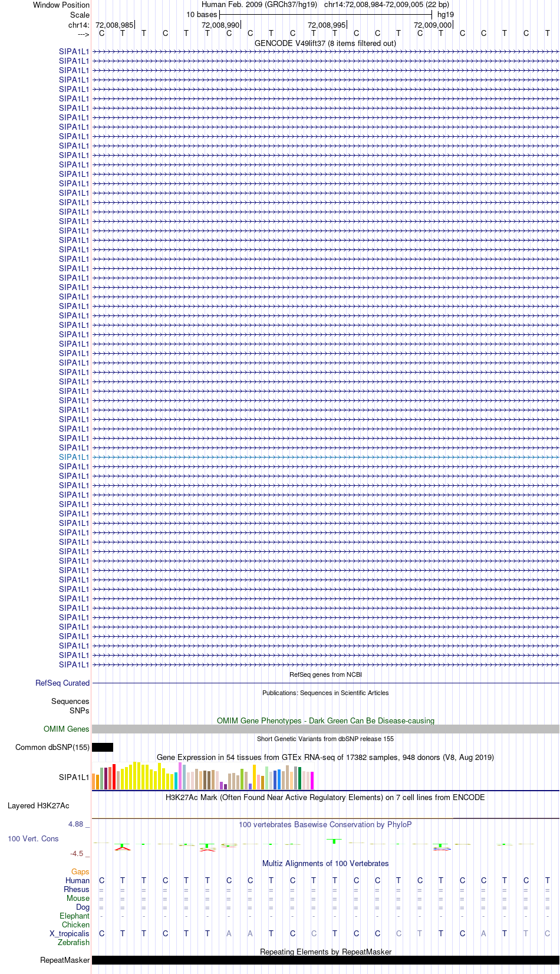Image resolution: width=560 pixels, height=974 pixels.
Task: Click the Mouse alignment row label
Action: click(x=78, y=898)
